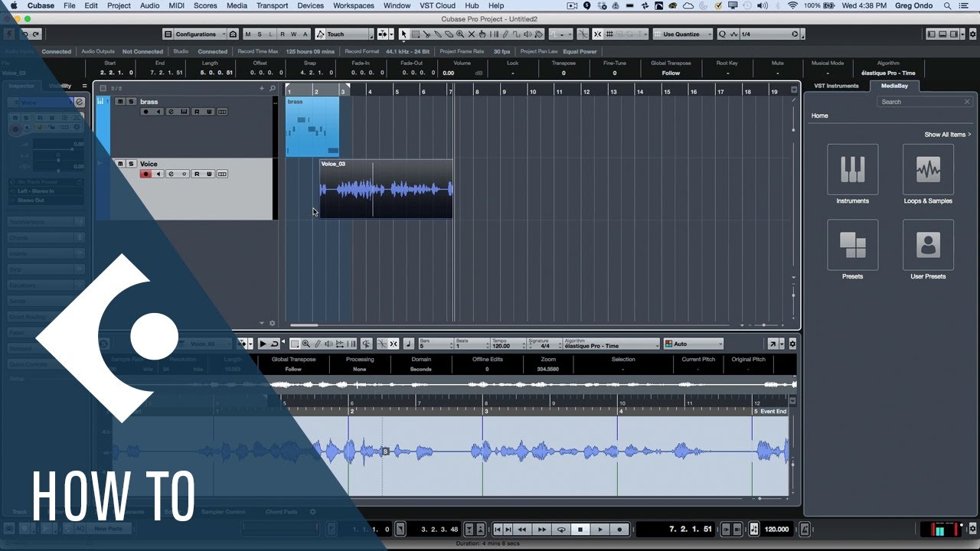The image size is (980, 551).
Task: Solo the Voice track
Action: click(131, 164)
